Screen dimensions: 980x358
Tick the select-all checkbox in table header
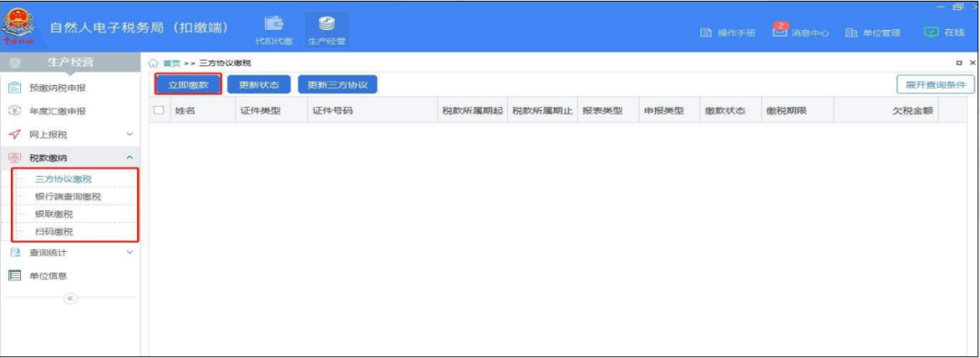(159, 110)
